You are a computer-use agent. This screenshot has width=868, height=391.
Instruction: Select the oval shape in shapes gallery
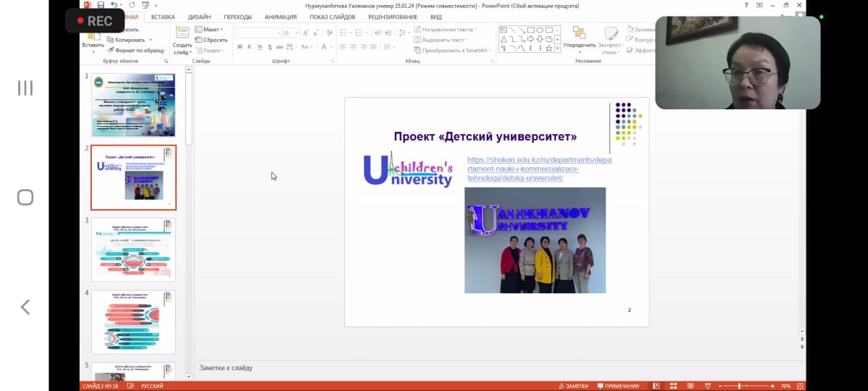(x=540, y=30)
